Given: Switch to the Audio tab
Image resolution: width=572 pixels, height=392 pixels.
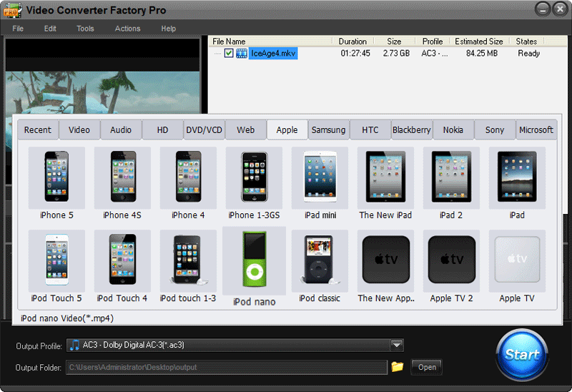Looking at the screenshot, I should tap(121, 130).
